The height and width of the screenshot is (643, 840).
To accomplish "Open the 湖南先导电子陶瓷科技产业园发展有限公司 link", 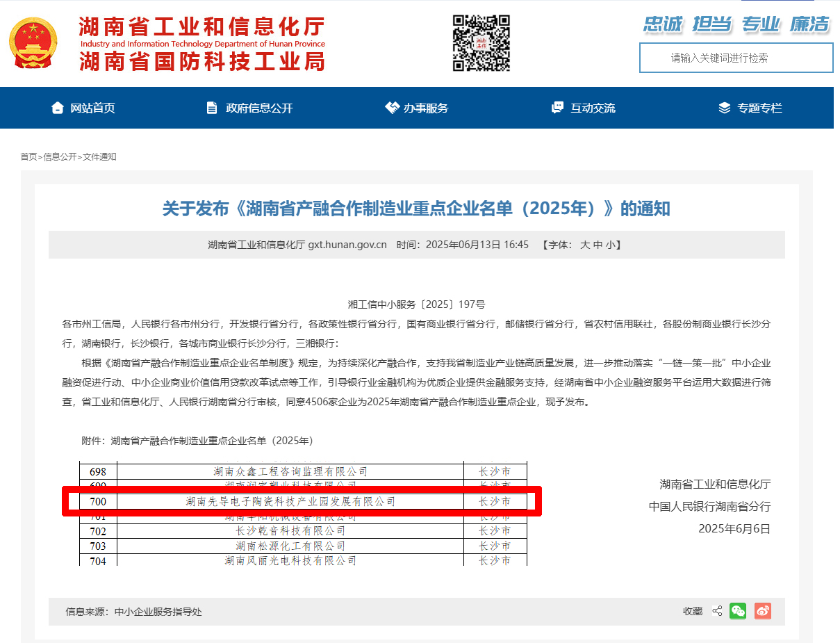I will [290, 502].
